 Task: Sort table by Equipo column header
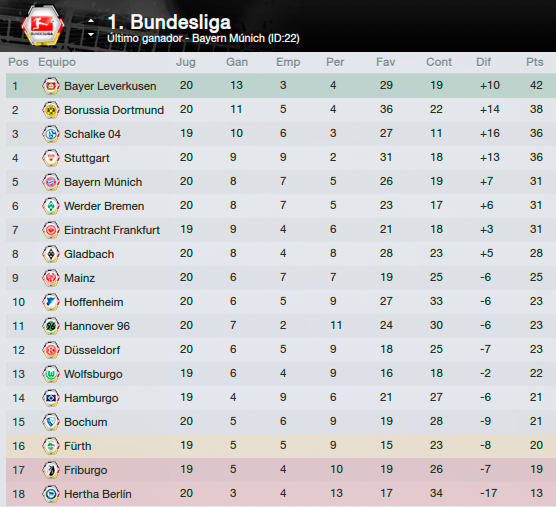point(57,62)
